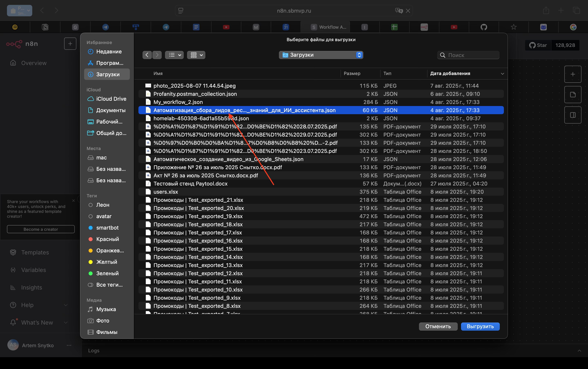The height and width of the screenshot is (369, 588).
Task: Select the Красный red tag
Action: [x=107, y=239]
